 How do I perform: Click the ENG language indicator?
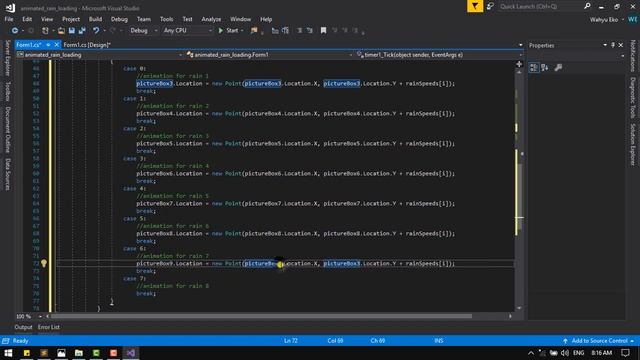pos(578,353)
